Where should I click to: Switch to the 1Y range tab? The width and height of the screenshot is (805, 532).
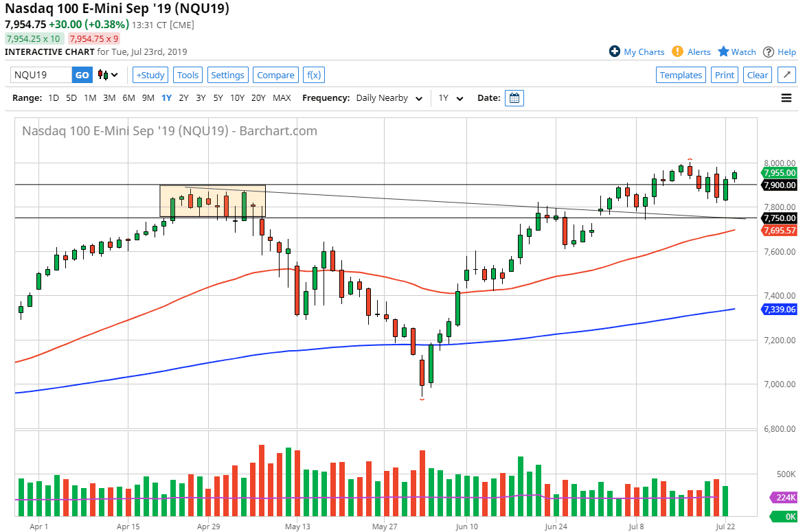166,98
